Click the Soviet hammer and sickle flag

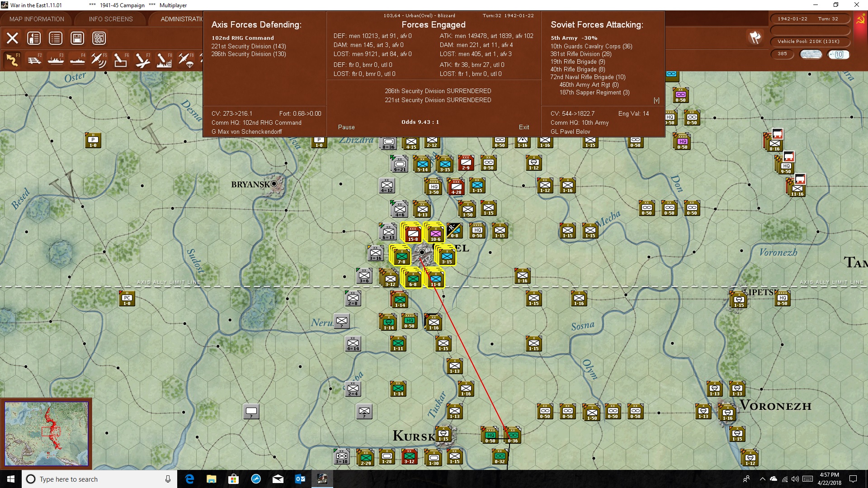[860, 20]
